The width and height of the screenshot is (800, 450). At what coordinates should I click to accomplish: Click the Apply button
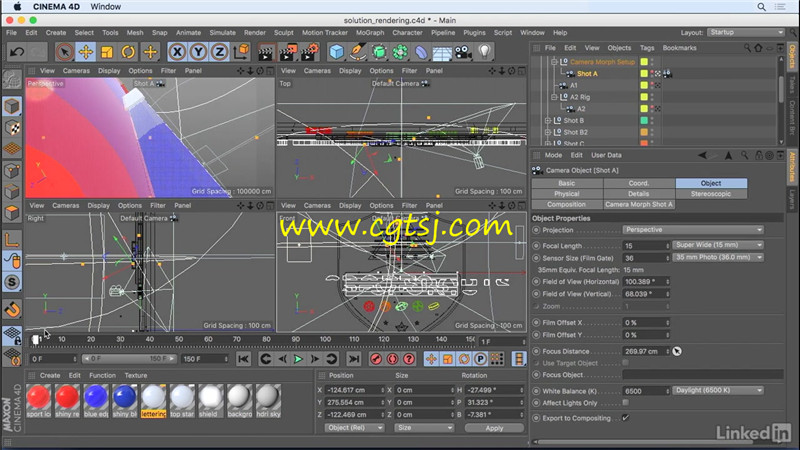[494, 428]
